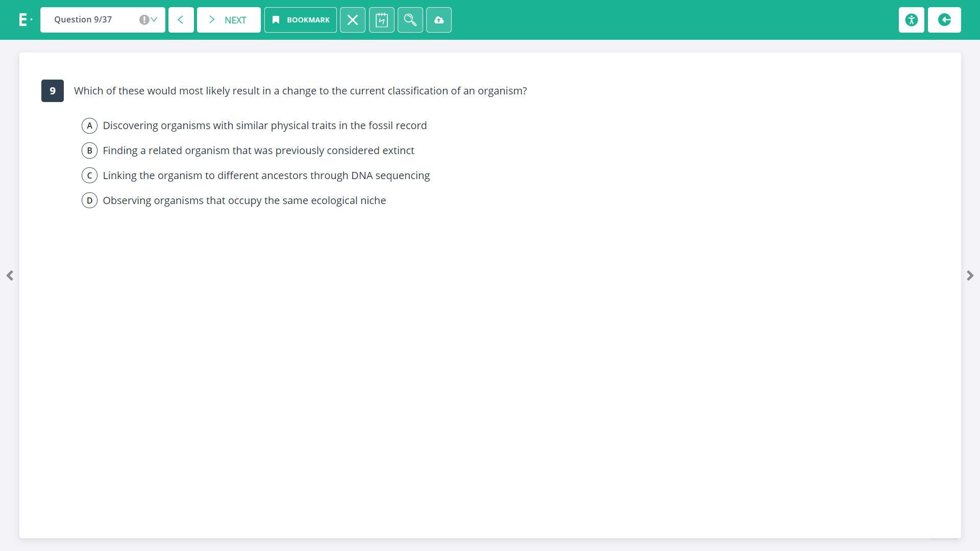Screen dimensions: 980x551
Task: Click the NEXT button
Action: [x=229, y=20]
